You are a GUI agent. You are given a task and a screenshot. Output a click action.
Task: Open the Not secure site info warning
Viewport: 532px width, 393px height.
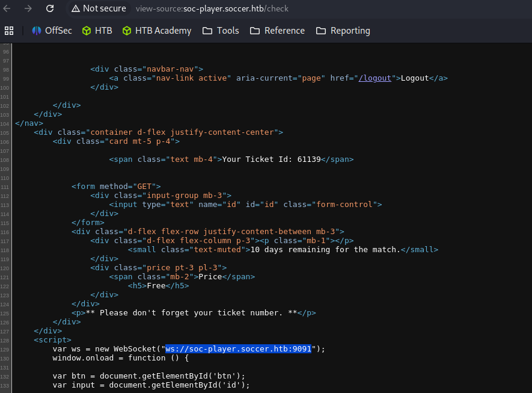99,8
